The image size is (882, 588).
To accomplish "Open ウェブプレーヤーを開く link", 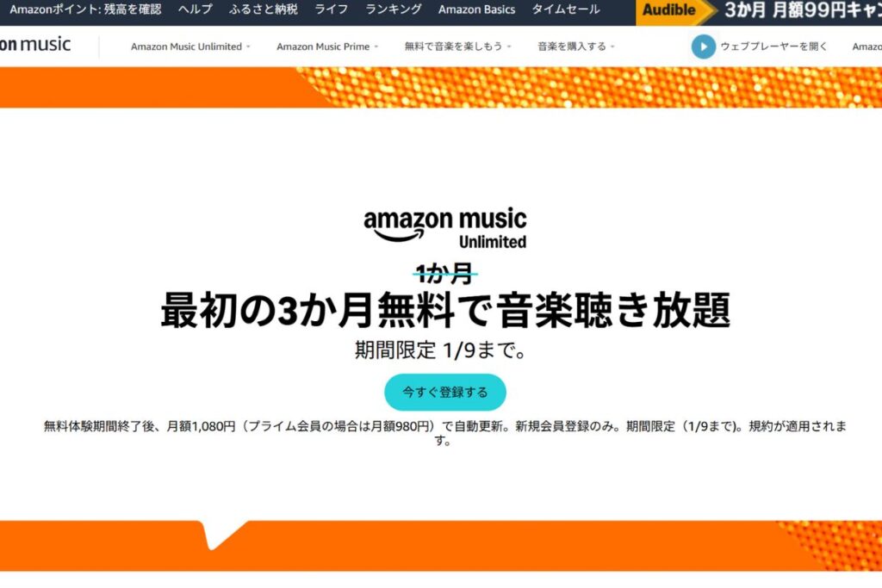I will click(x=773, y=46).
